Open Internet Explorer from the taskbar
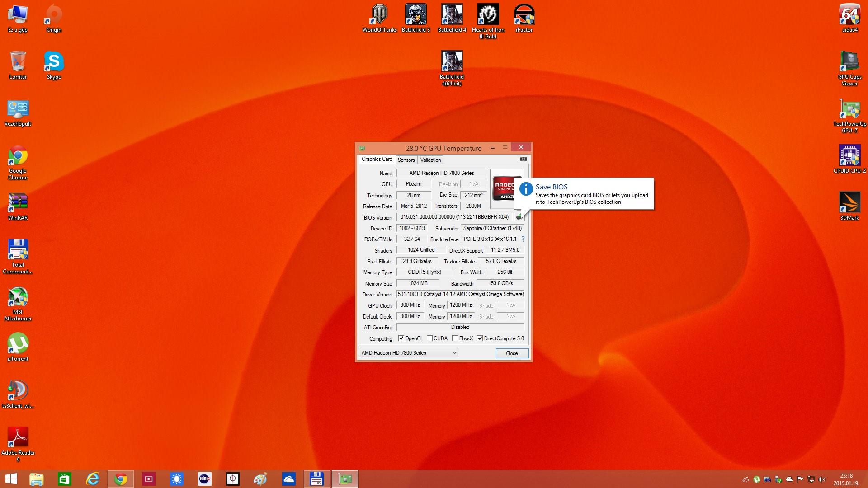Image resolution: width=868 pixels, height=488 pixels. (92, 479)
